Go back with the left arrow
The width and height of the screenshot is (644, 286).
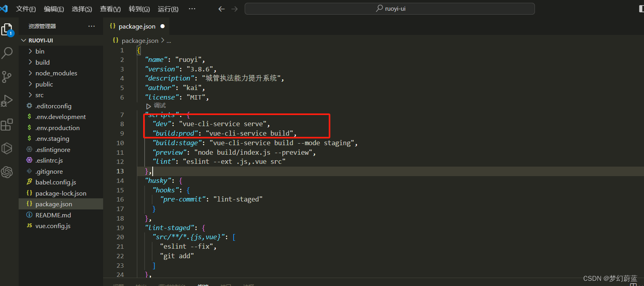[221, 9]
